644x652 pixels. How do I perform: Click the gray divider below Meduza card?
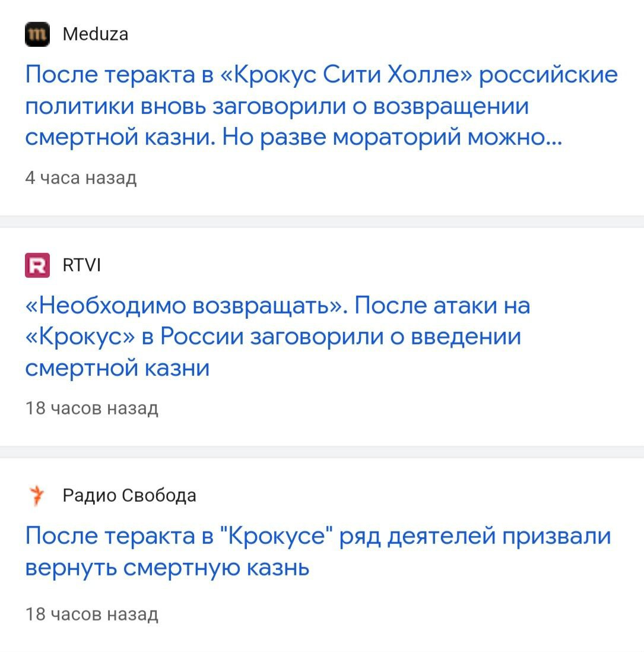322,221
